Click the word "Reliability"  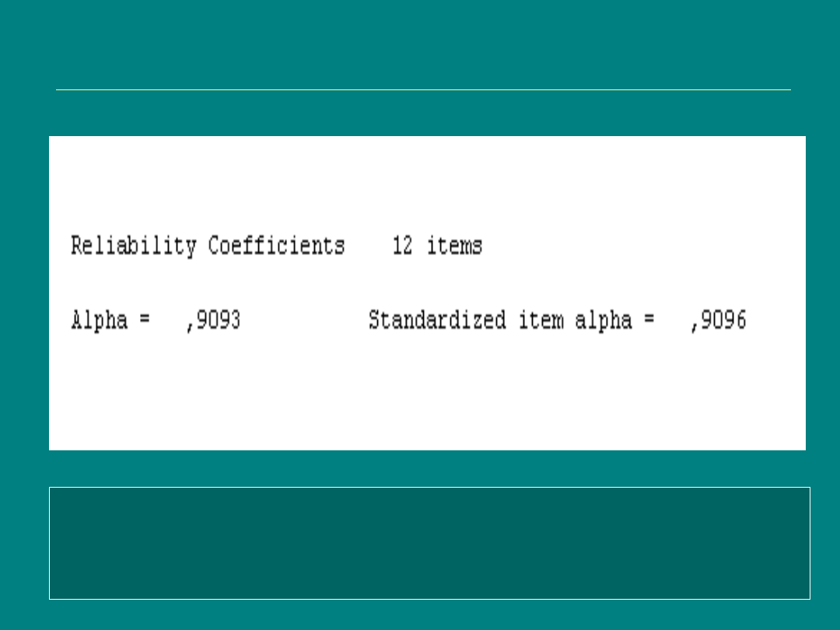134,247
